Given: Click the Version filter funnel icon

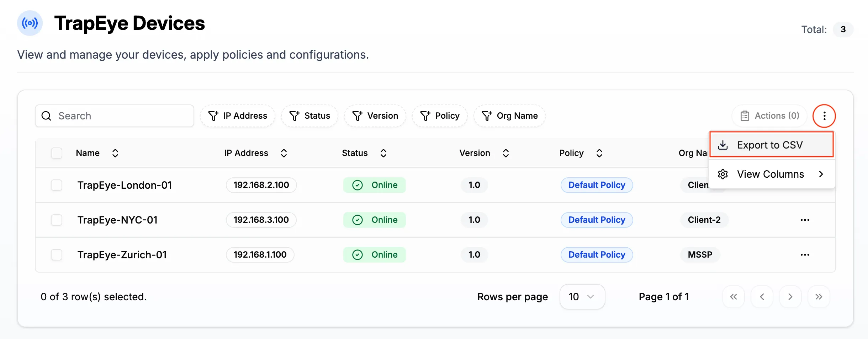Looking at the screenshot, I should pos(358,116).
